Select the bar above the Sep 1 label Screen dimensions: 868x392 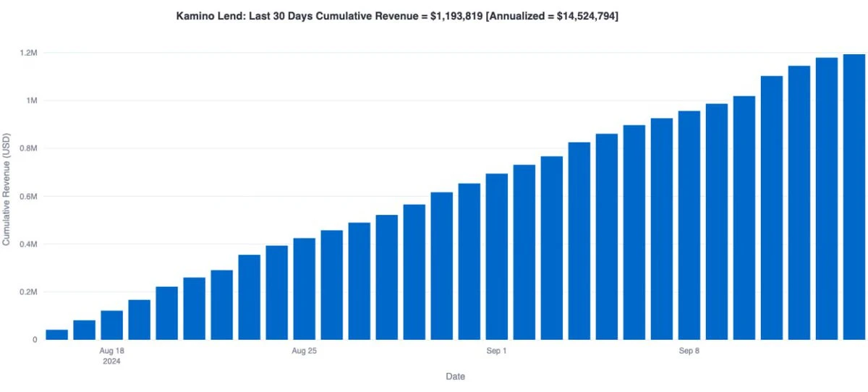[496, 257]
